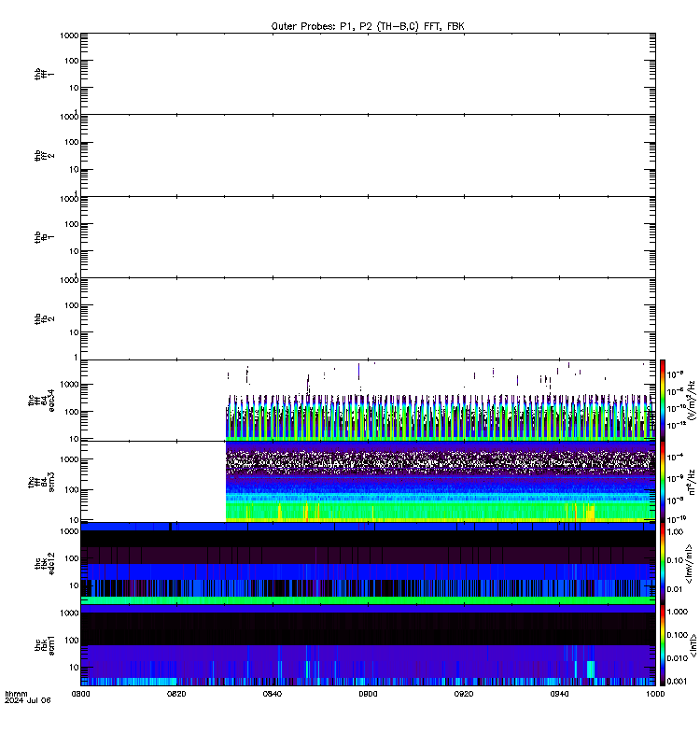Click the '<|mV/m|>' color bar unit label
Viewport: 700px width, 747px height.
[x=689, y=563]
